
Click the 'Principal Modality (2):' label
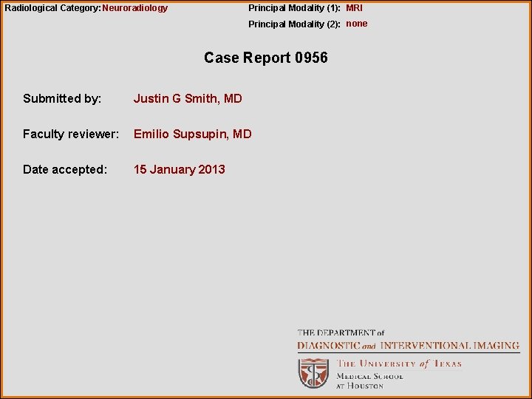[294, 24]
